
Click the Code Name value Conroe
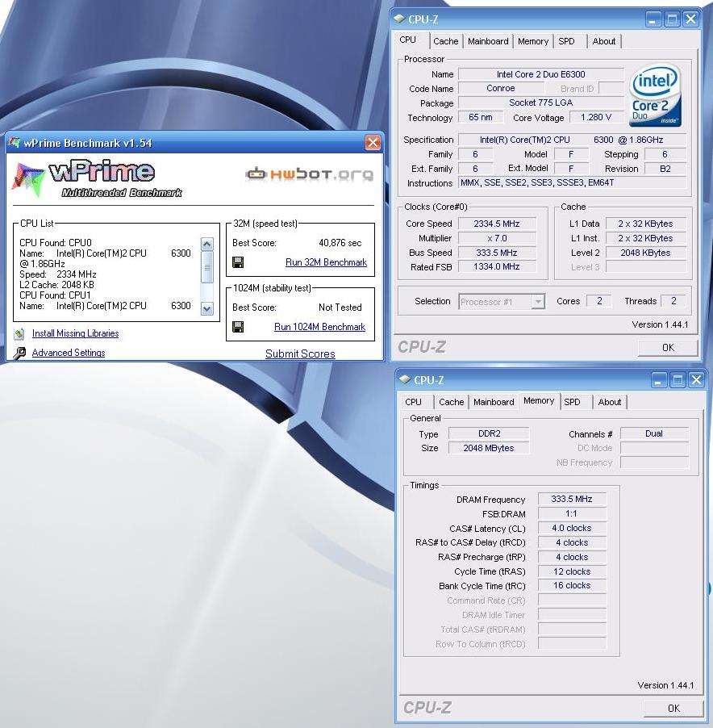click(x=501, y=88)
